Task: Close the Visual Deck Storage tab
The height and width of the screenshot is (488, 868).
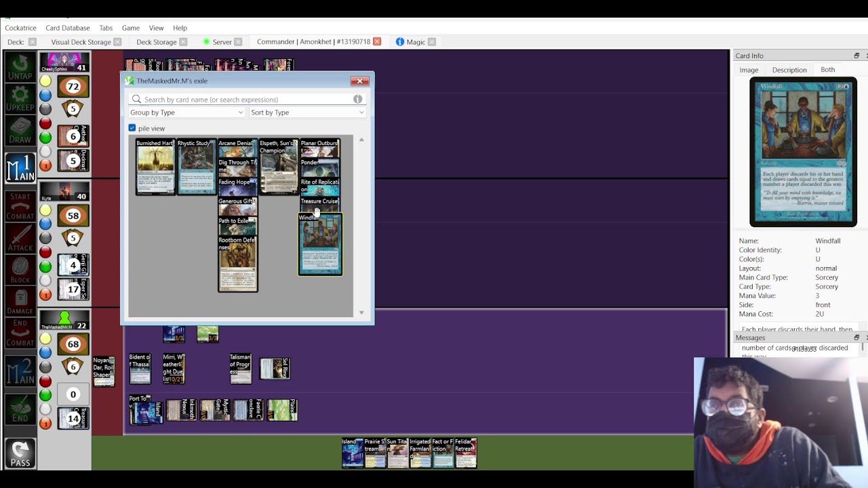Action: pyautogui.click(x=117, y=42)
